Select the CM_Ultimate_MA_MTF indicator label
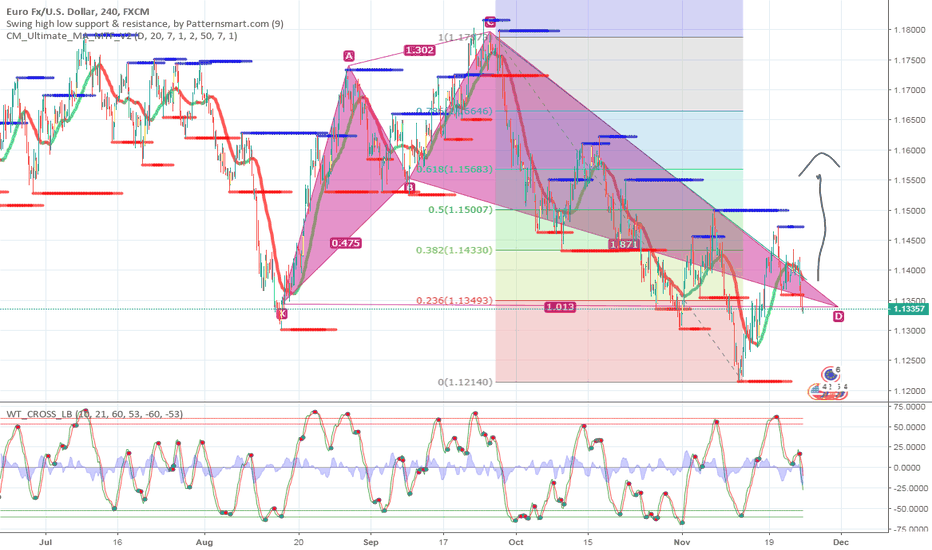The image size is (932, 550). 122,36
